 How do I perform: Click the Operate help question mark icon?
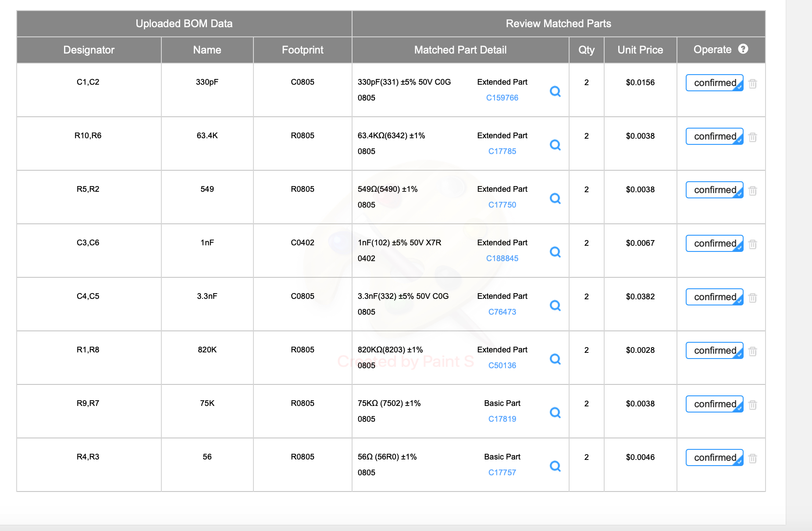click(x=743, y=49)
